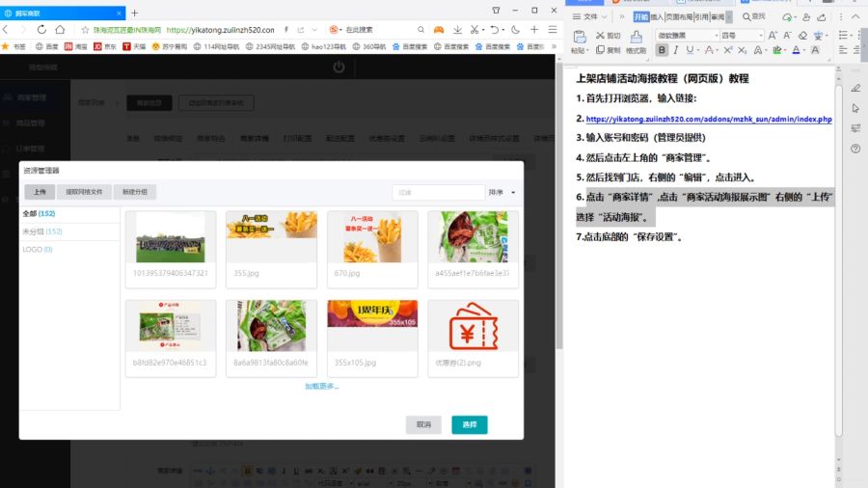The width and height of the screenshot is (868, 488).
Task: Click the WPS paste icon
Action: pos(579,38)
